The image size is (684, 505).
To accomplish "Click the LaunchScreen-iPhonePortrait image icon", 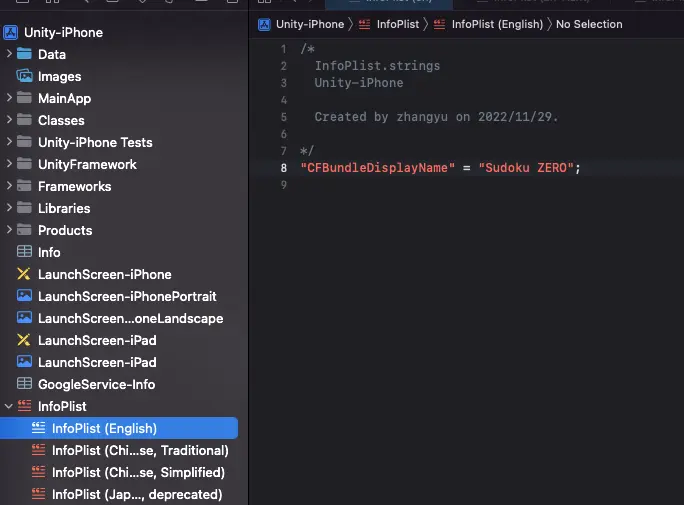I will (24, 296).
